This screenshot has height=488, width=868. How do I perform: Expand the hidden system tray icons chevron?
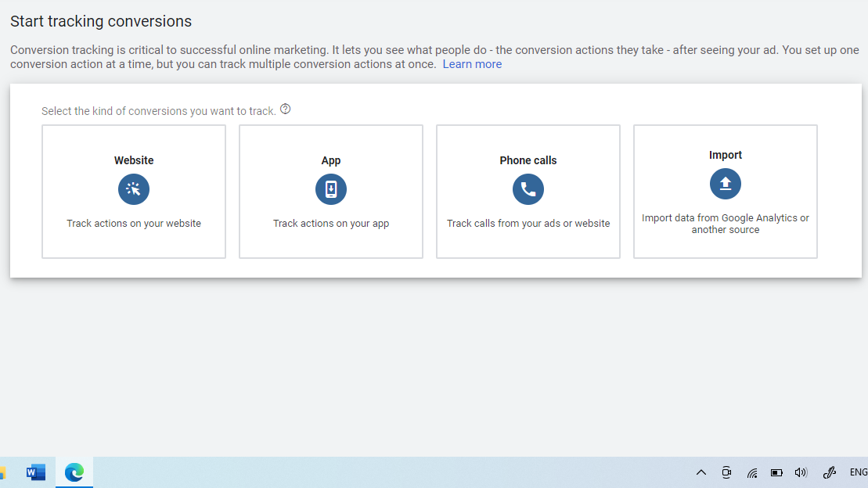click(701, 472)
